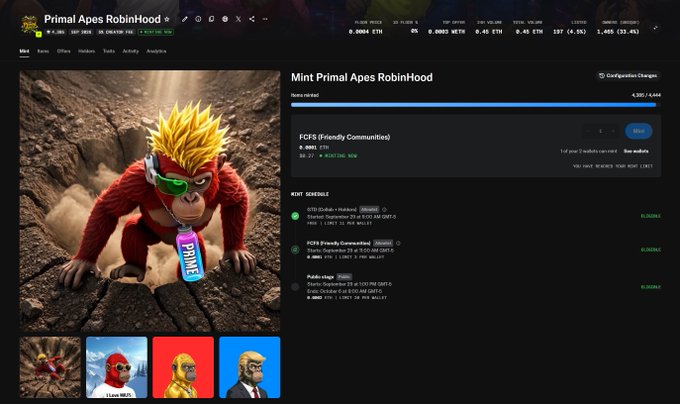Select the red ape with sunglasses thumbnail
This screenshot has width=680, height=404.
pyautogui.click(x=117, y=367)
